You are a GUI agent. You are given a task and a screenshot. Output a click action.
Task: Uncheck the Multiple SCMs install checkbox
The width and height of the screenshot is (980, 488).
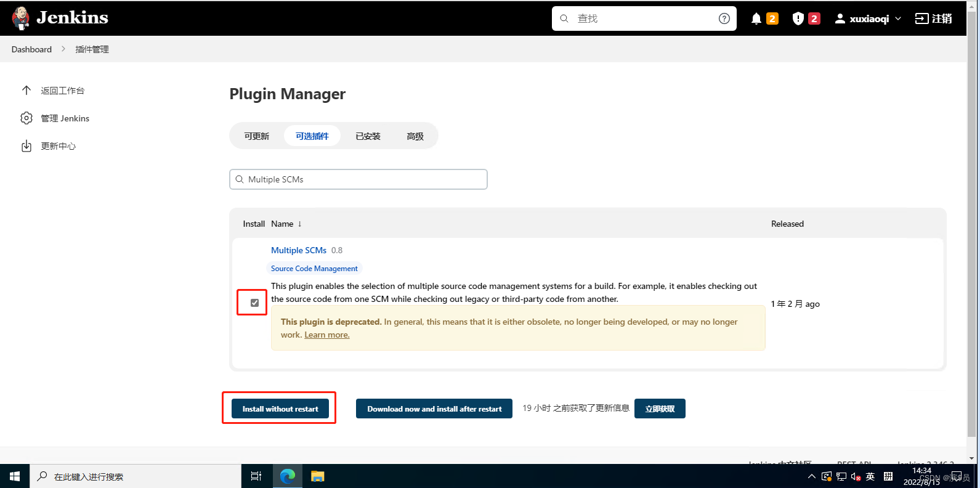point(254,303)
